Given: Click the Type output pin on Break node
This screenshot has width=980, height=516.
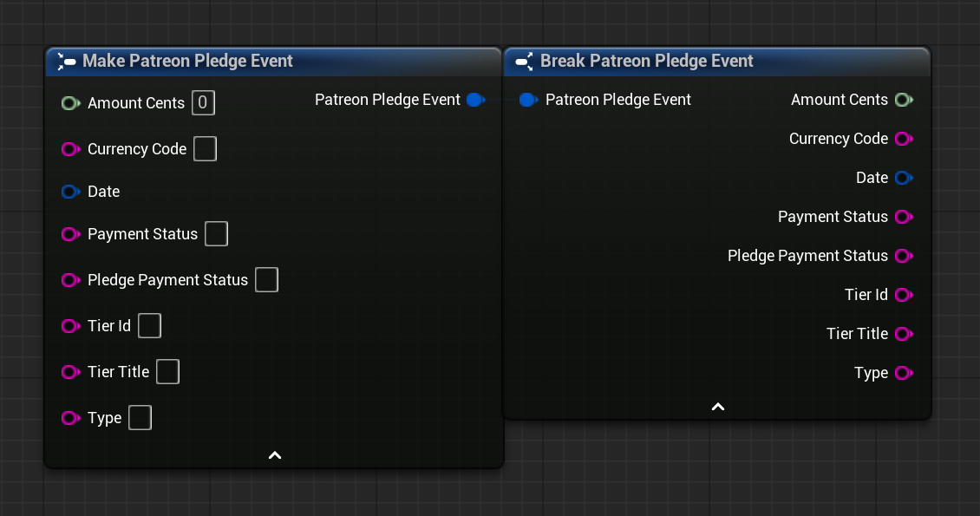Looking at the screenshot, I should 904,373.
